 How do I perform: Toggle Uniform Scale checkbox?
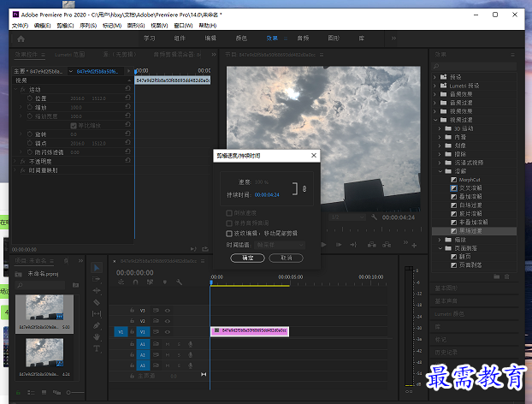coord(74,126)
